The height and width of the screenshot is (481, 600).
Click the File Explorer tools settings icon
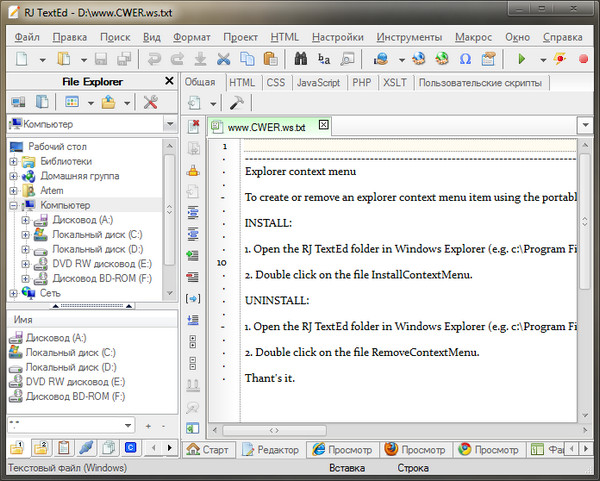click(x=151, y=102)
